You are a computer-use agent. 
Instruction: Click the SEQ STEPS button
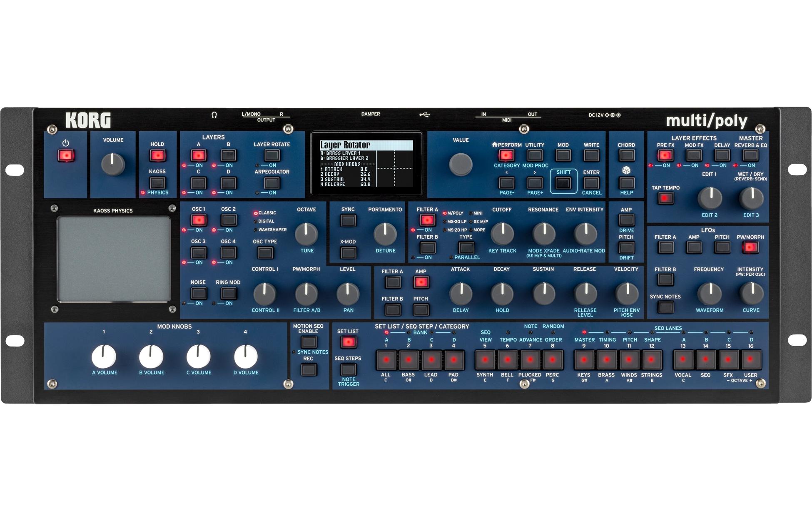click(348, 369)
